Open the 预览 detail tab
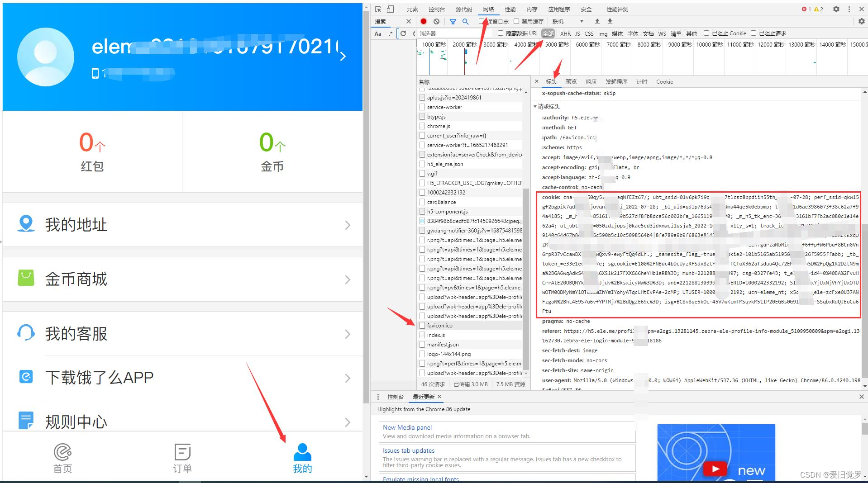The width and height of the screenshot is (868, 483). (x=571, y=82)
